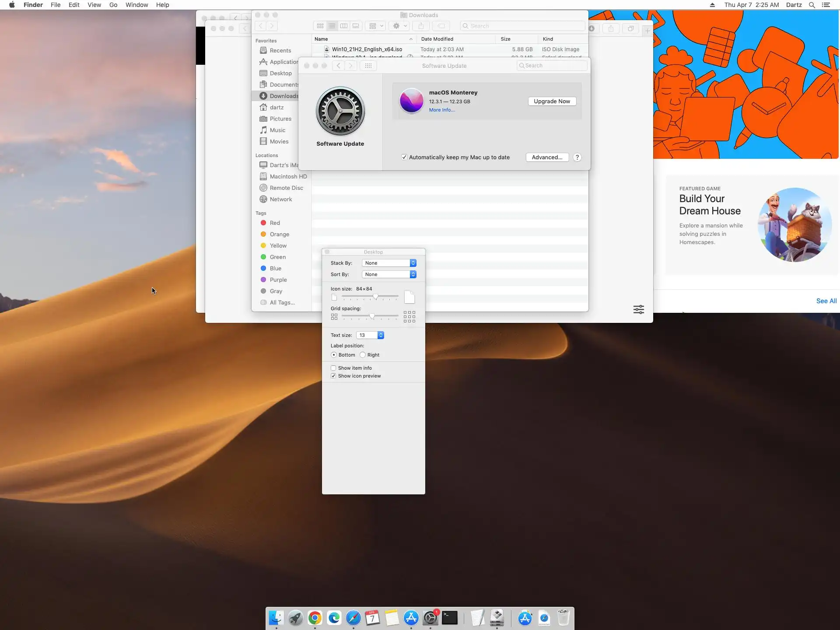This screenshot has height=630, width=840.
Task: Open Trash in the Dock
Action: pos(563,618)
